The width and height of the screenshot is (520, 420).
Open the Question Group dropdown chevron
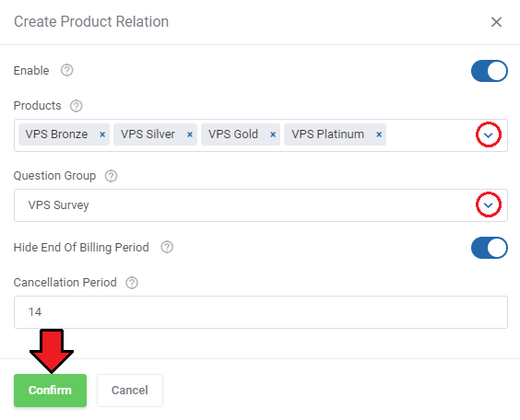488,205
